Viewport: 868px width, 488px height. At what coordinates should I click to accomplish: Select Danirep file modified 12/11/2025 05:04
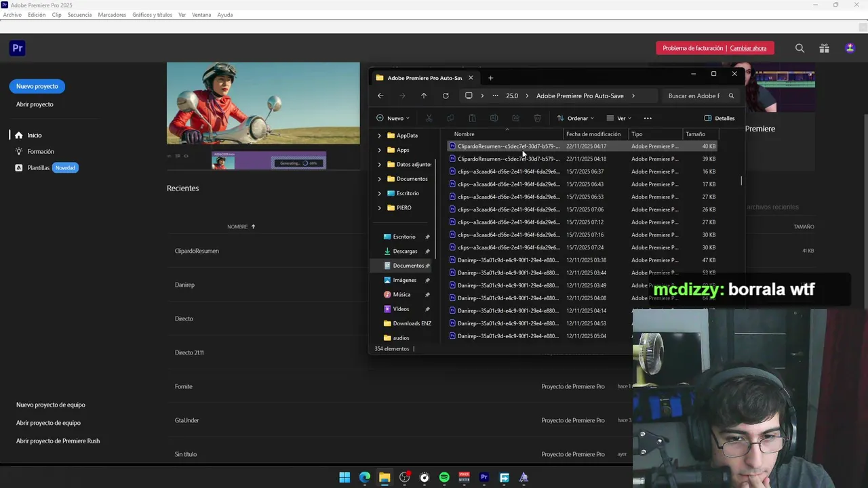click(x=539, y=336)
